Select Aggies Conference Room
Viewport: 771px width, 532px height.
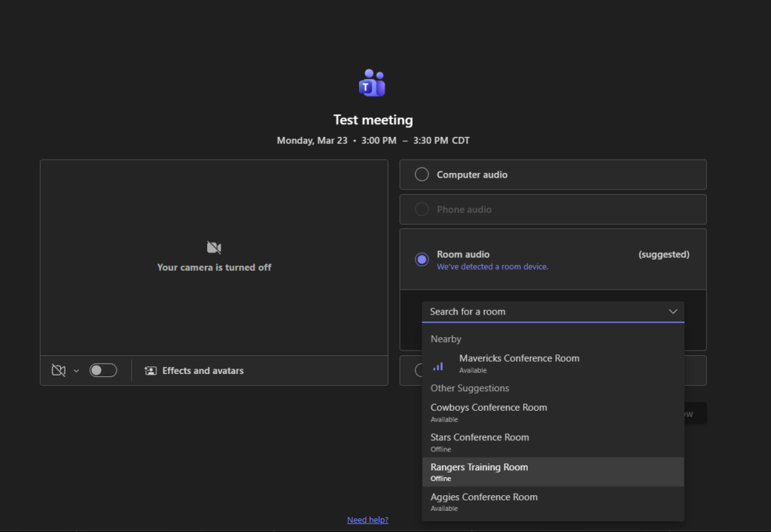(484, 502)
